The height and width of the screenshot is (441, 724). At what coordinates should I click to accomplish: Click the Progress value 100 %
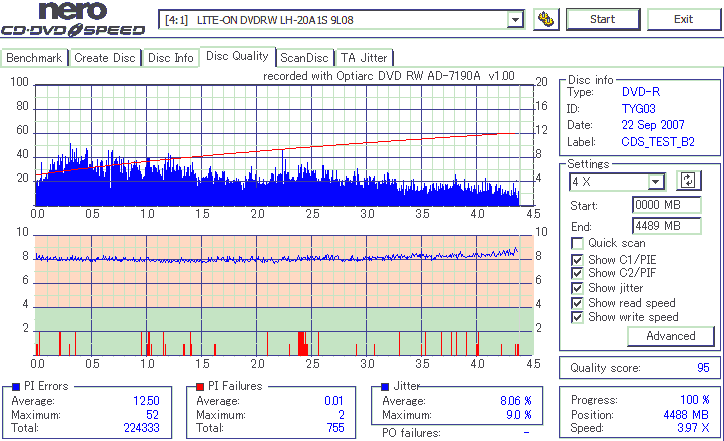694,400
